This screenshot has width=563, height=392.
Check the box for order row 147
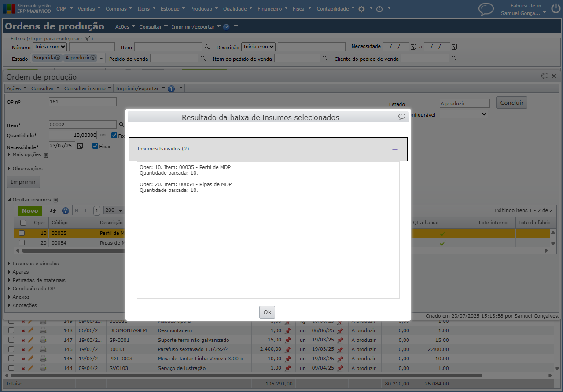[11, 340]
